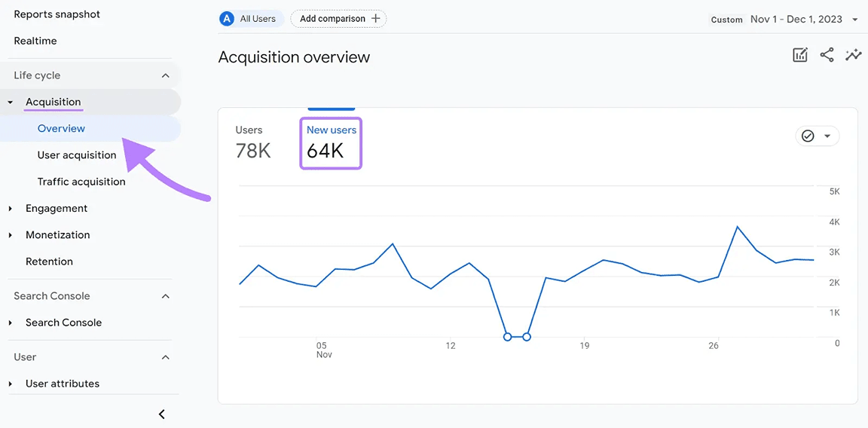Viewport: 868px width, 428px height.
Task: Open the custom date range dropdown
Action: [x=854, y=20]
